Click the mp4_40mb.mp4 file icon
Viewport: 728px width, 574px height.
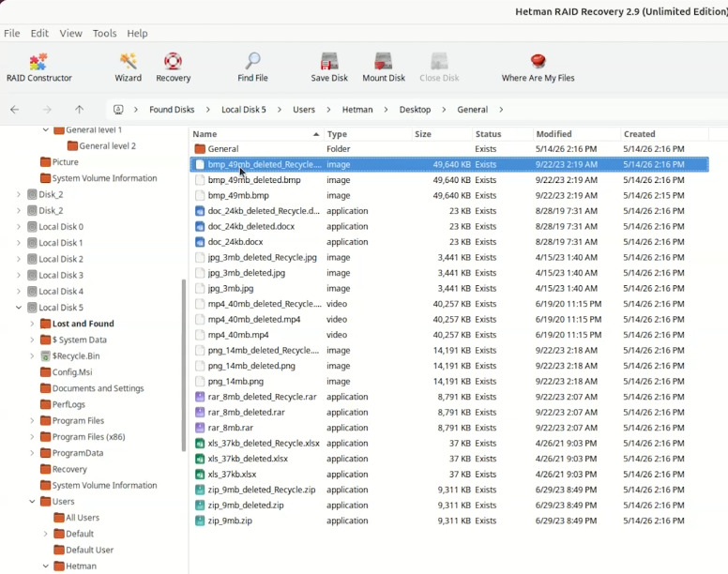tap(200, 335)
